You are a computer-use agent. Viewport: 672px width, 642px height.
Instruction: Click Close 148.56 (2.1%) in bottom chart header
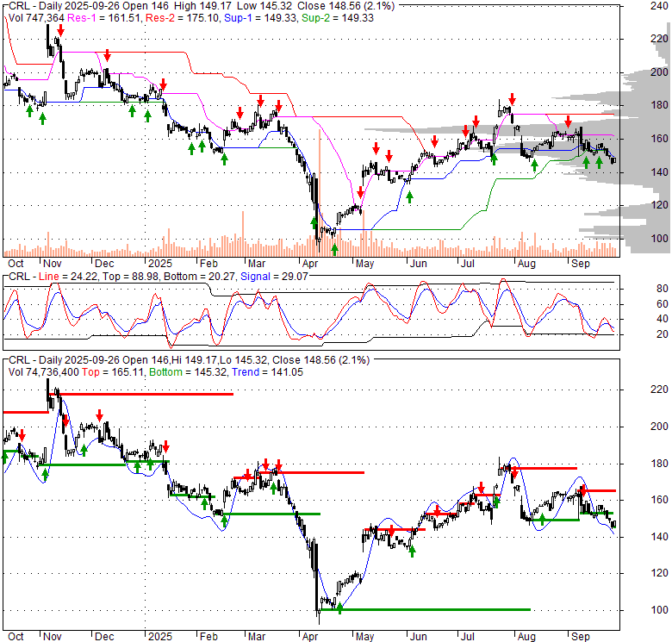[320, 360]
